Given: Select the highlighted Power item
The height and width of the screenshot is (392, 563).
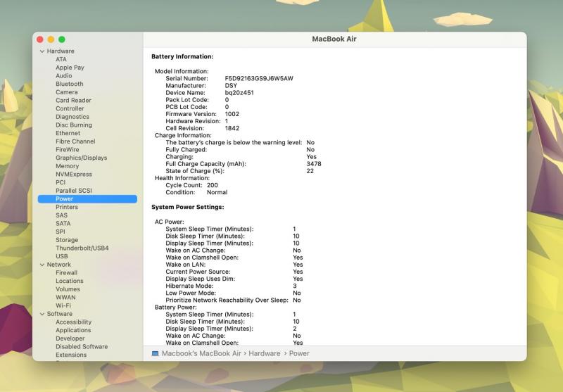Looking at the screenshot, I should coord(65,199).
